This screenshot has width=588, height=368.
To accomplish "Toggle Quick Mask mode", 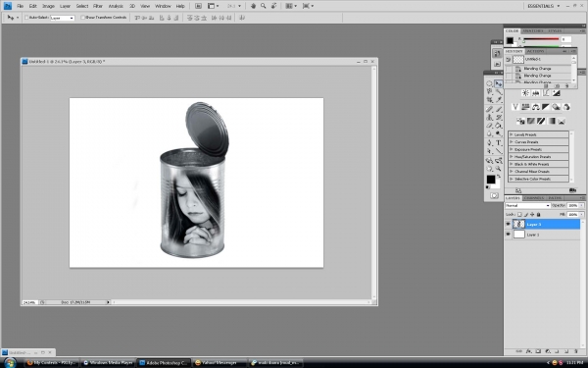I will click(494, 195).
